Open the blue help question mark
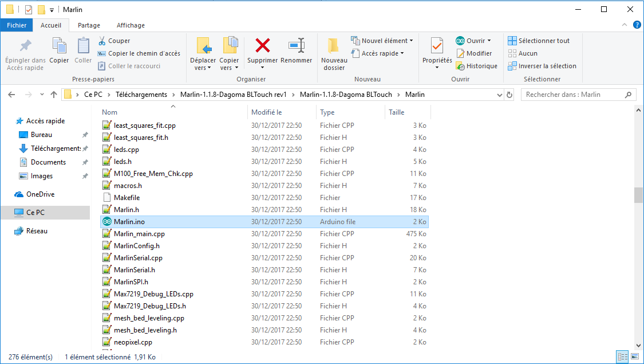Viewport: 644px width, 364px height. [637, 25]
